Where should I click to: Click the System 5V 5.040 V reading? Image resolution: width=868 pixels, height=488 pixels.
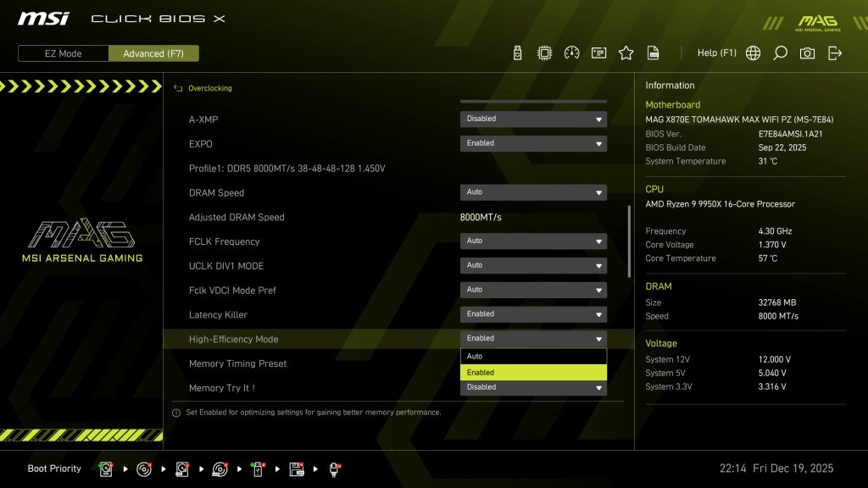click(x=771, y=374)
